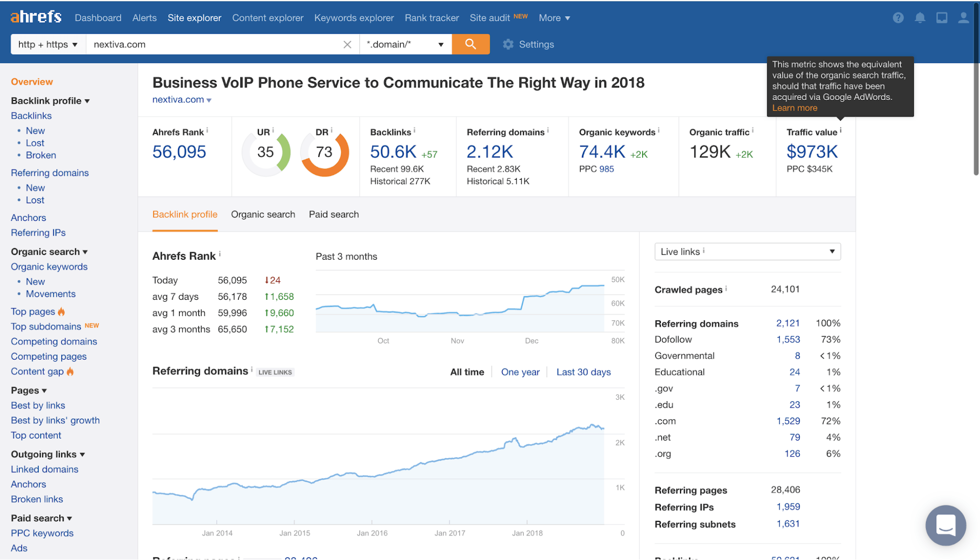Click the orange search magnifier button

pos(470,44)
